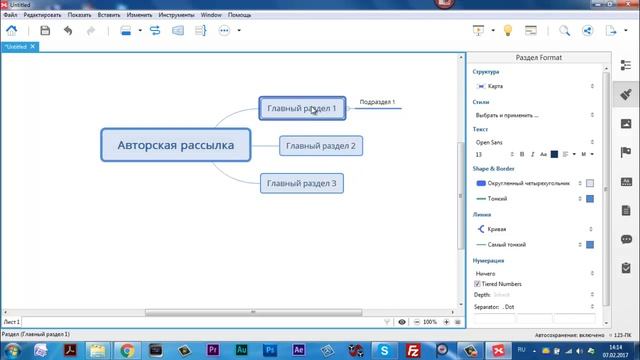Screen dimensions: 640x360
Task: Open the Округленный четырехугольник shape dropdown
Action: (529, 183)
